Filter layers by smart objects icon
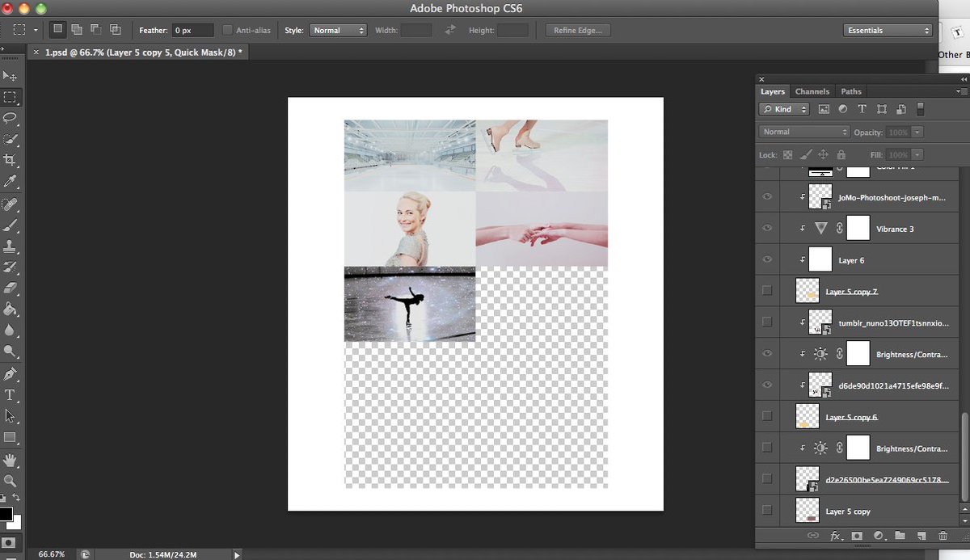 [900, 109]
